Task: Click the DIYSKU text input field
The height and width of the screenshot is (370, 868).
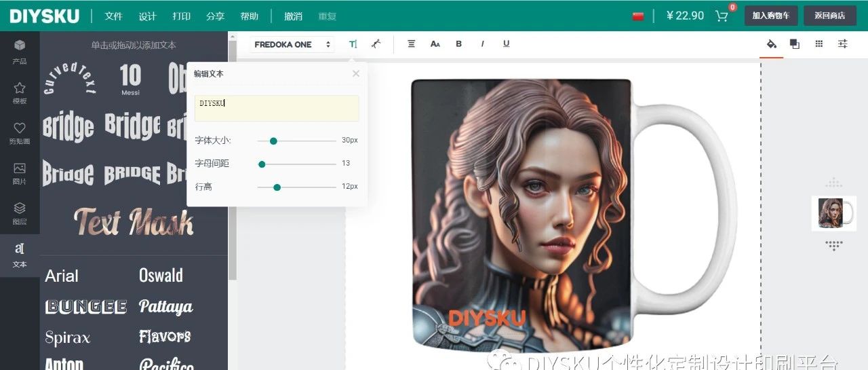Action: tap(277, 109)
